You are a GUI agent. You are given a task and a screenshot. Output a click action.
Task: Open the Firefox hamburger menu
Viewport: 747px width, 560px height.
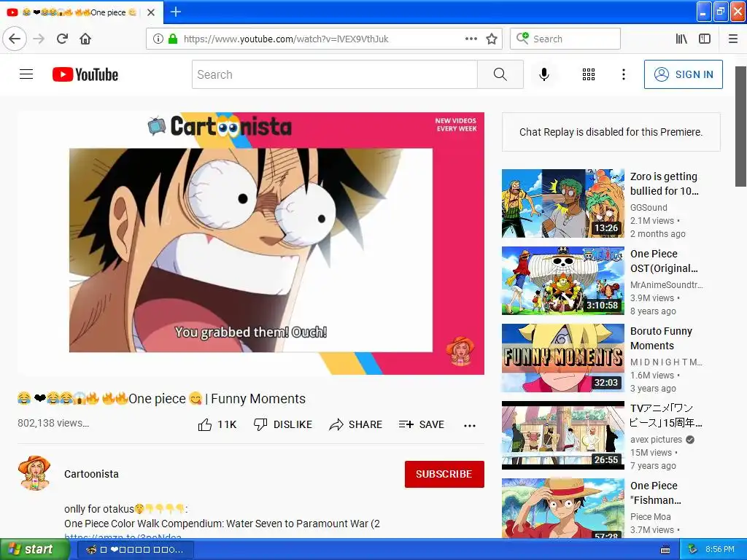point(733,39)
